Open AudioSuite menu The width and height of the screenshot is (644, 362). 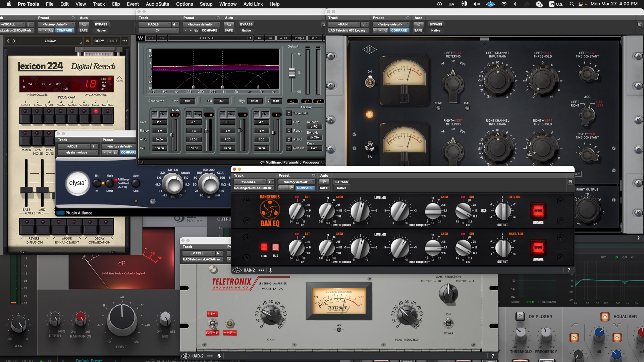157,4
